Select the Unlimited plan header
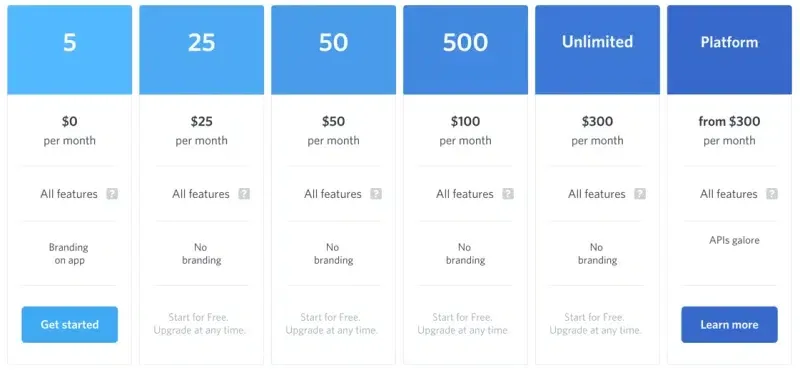This screenshot has height=373, width=800. coord(597,49)
